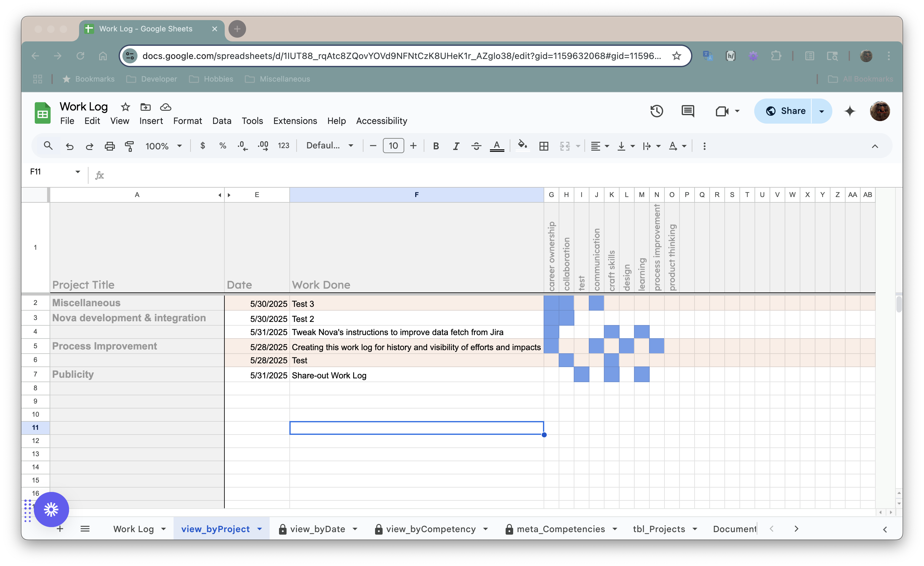924x566 pixels.
Task: Click the search menus magnifier icon
Action: [48, 146]
